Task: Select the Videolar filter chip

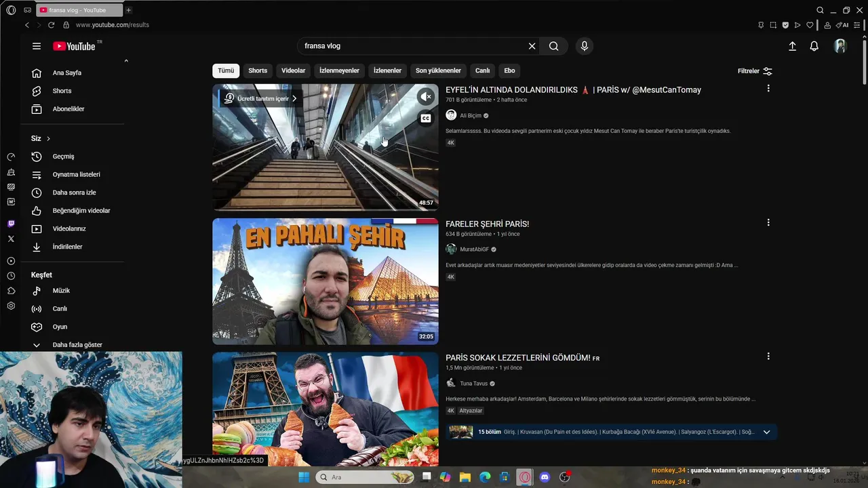Action: [x=294, y=70]
